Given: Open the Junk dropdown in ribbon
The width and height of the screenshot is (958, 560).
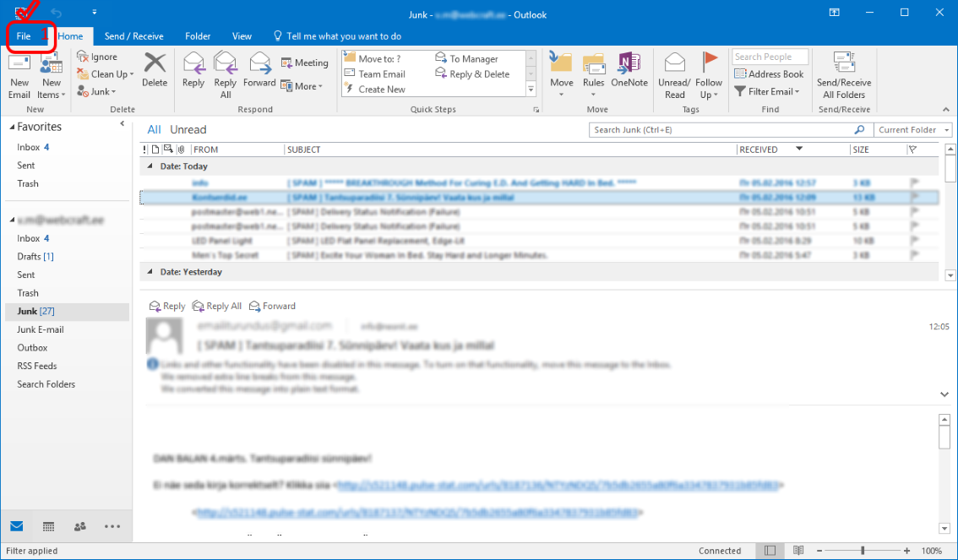Looking at the screenshot, I should pos(96,91).
